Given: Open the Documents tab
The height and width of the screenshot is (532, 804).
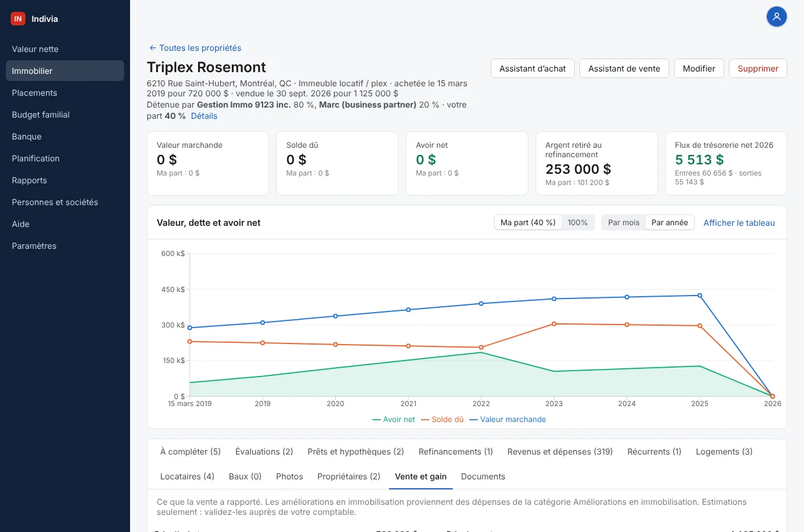Looking at the screenshot, I should pos(483,476).
